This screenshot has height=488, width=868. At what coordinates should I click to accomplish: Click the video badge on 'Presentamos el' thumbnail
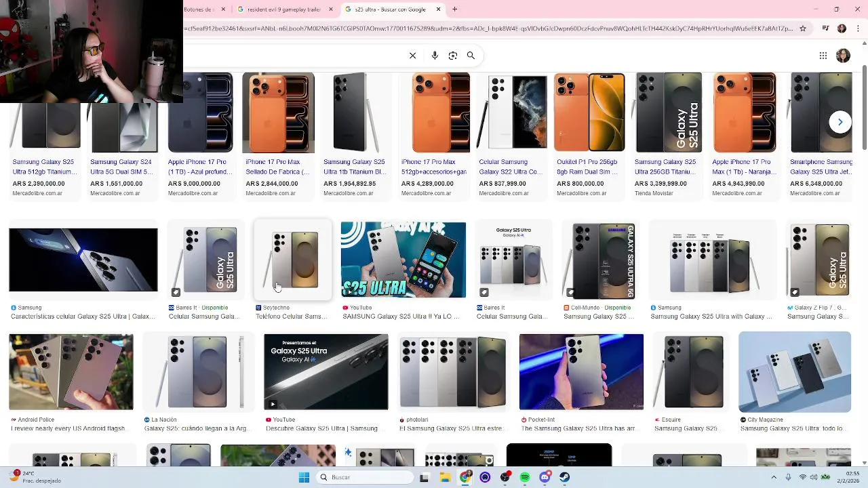[272, 404]
